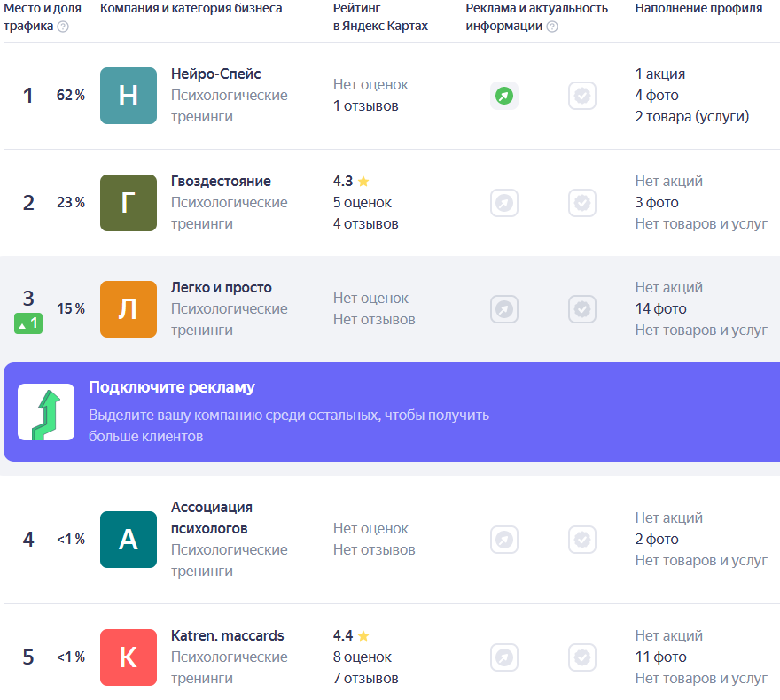780x700 pixels.
Task: Click '1 отзывов' in Нейро-Спейс row
Action: pos(365,106)
